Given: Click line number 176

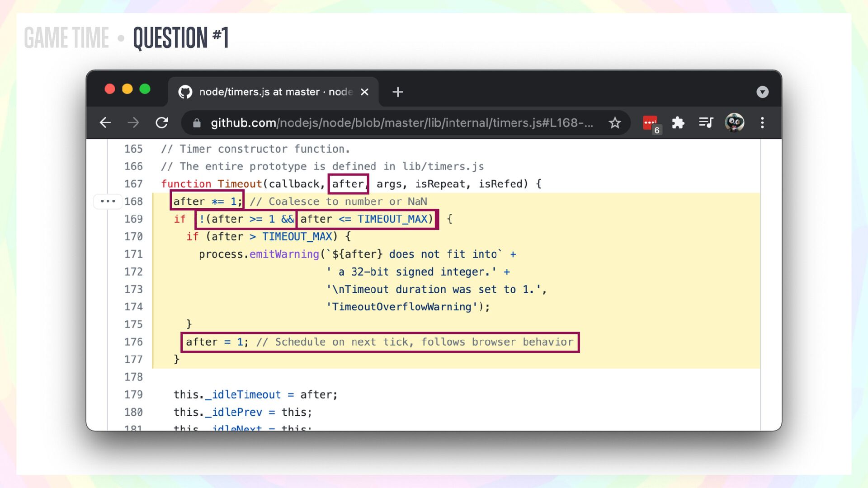Looking at the screenshot, I should [133, 342].
